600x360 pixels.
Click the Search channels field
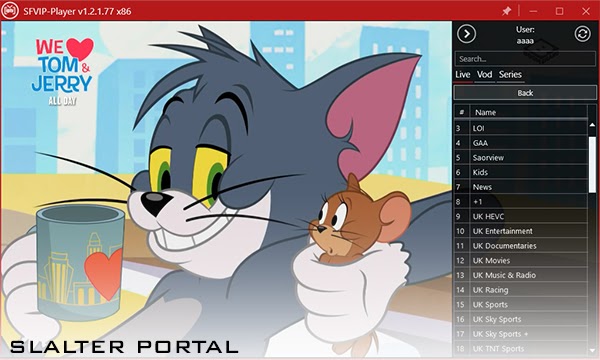click(x=525, y=59)
